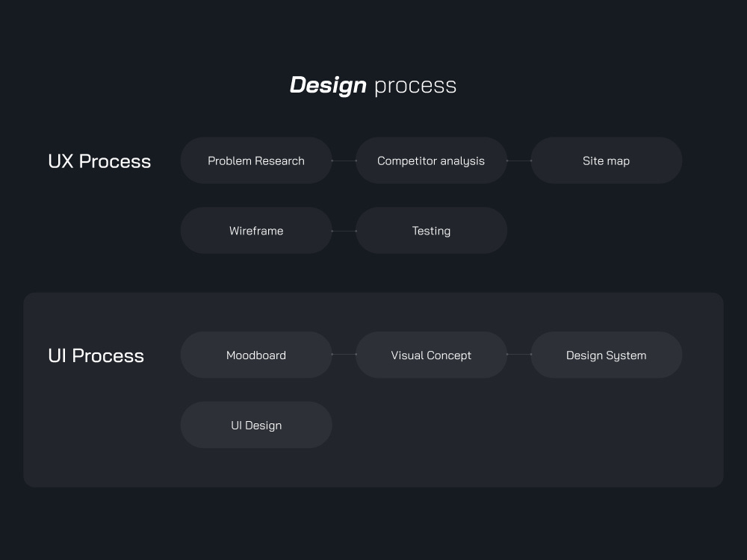Click the Competitor analysis pill
Viewport: 747px width, 560px height.
(x=431, y=161)
